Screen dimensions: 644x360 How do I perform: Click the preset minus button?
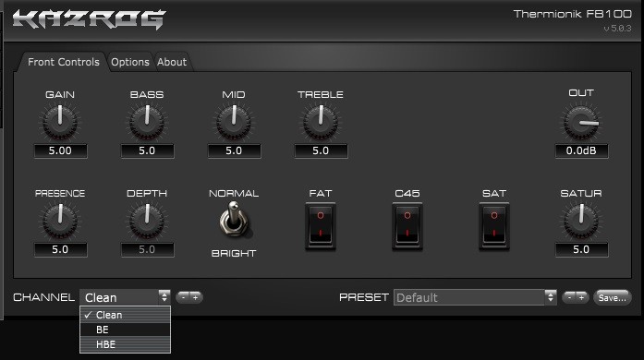(x=570, y=297)
